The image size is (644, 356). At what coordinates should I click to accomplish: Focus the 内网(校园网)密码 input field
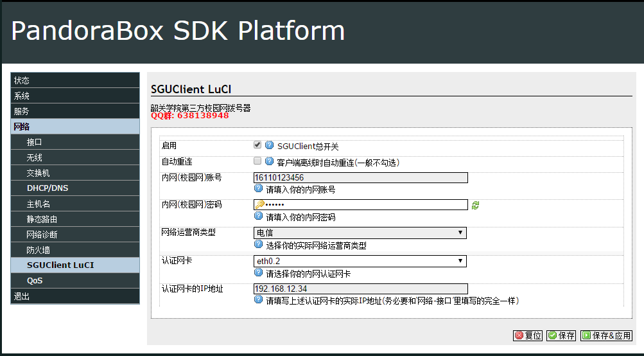(361, 205)
